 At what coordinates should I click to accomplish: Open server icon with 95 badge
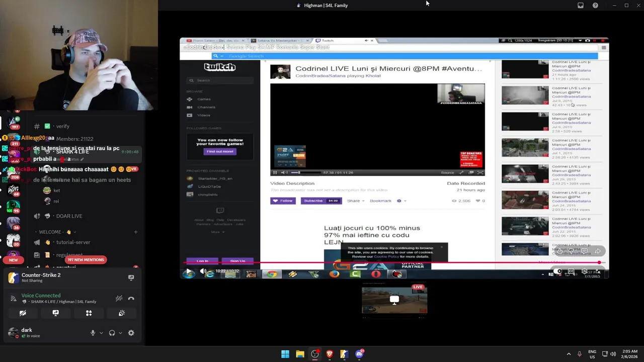coord(13,206)
